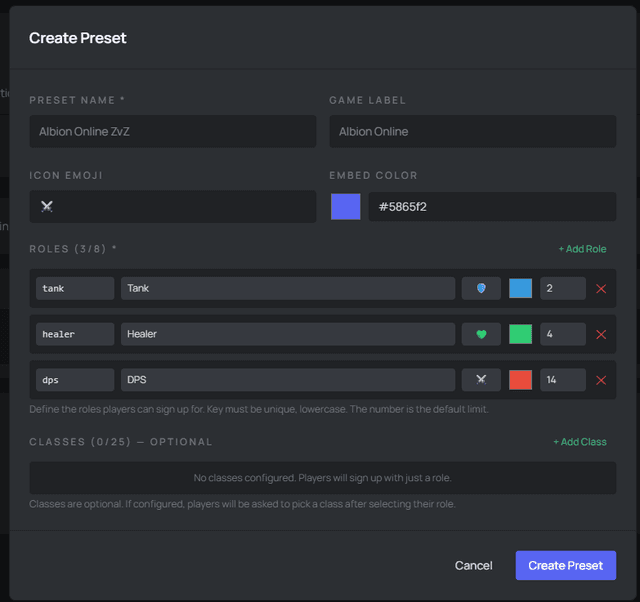The width and height of the screenshot is (640, 602).
Task: Click the 'ICON EMOJI' label
Action: (66, 175)
